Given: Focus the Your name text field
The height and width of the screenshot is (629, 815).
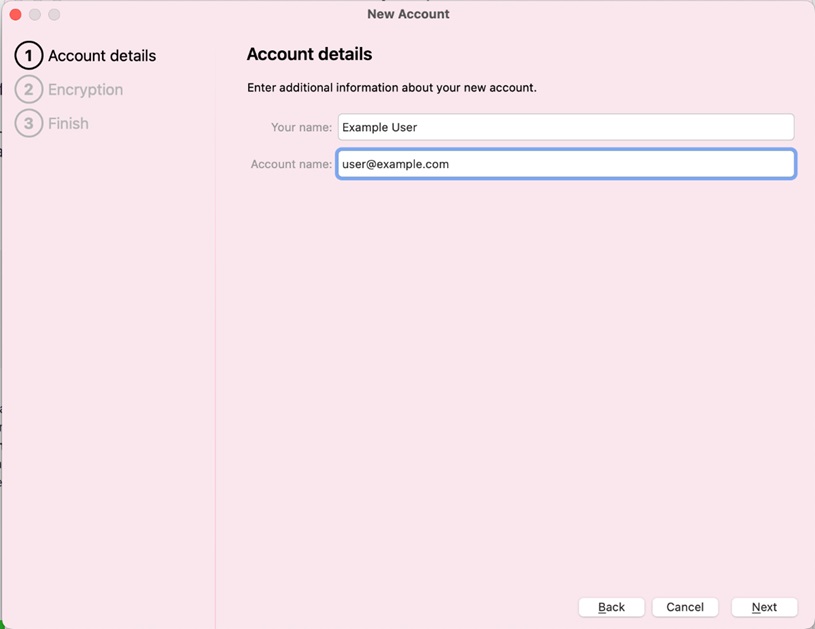Looking at the screenshot, I should pyautogui.click(x=565, y=127).
